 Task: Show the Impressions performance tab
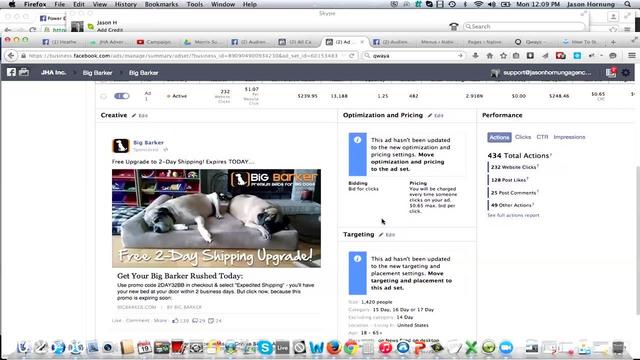point(569,137)
